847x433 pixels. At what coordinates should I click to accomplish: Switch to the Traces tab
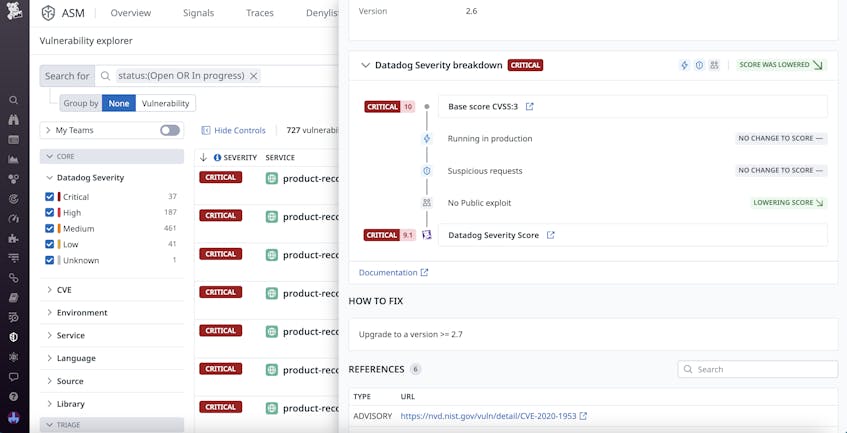260,13
